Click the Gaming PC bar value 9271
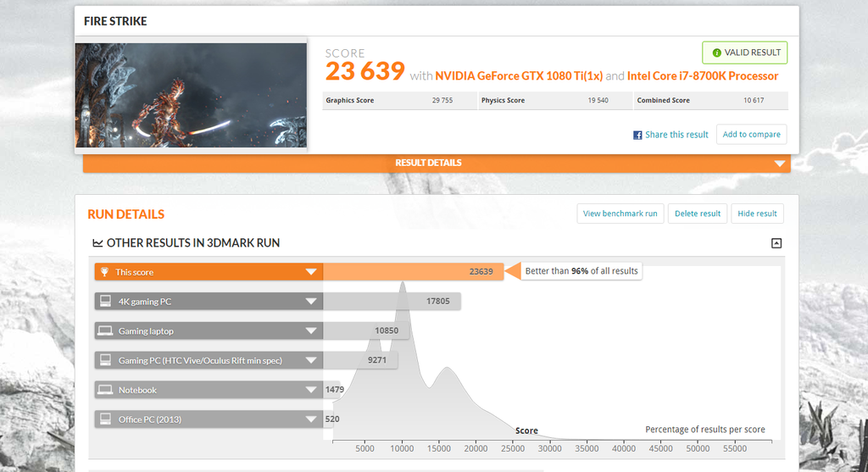Image resolution: width=868 pixels, height=472 pixels. (377, 360)
